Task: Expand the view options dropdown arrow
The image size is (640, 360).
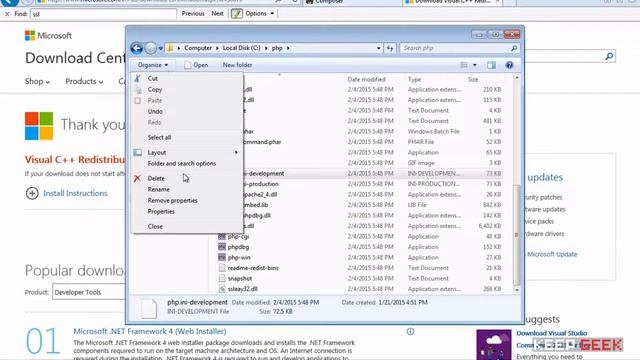Action: click(475, 65)
